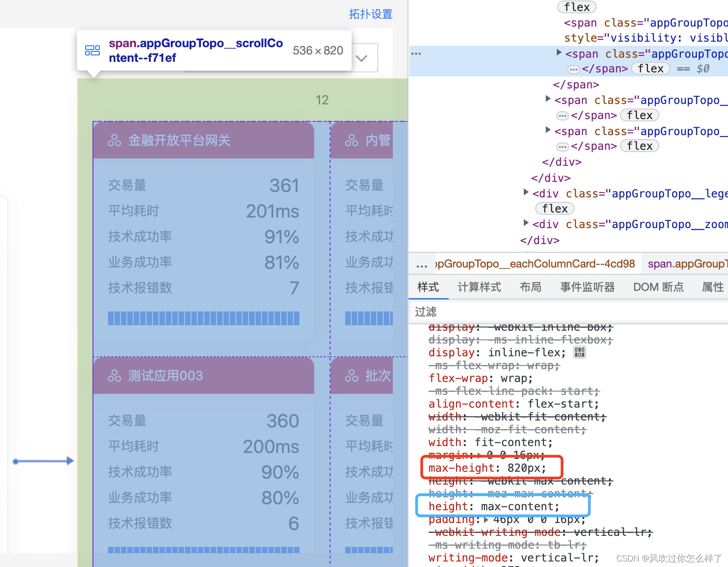Click the ellipsis of the selected span's collapsed content

point(574,70)
